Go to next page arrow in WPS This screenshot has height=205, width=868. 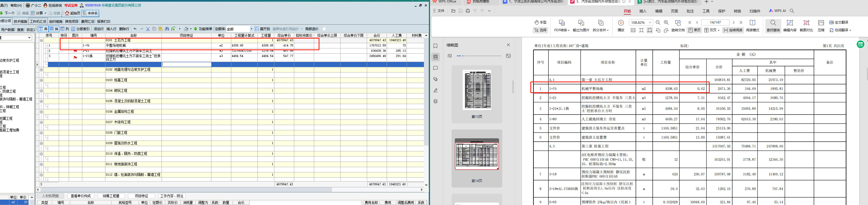(x=734, y=23)
